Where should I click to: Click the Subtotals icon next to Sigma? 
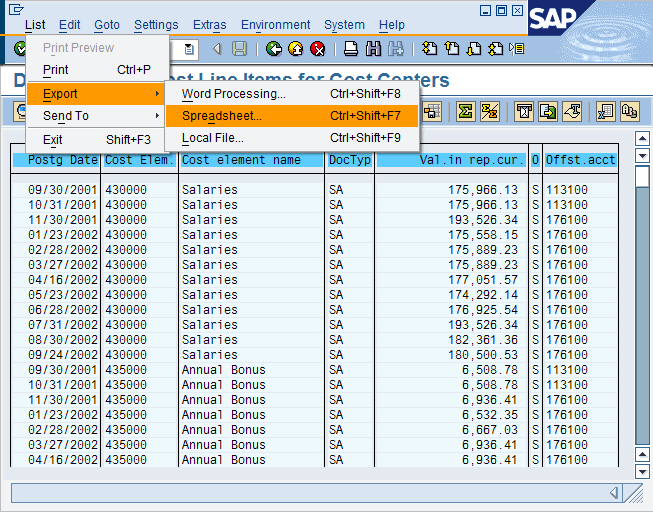(489, 112)
